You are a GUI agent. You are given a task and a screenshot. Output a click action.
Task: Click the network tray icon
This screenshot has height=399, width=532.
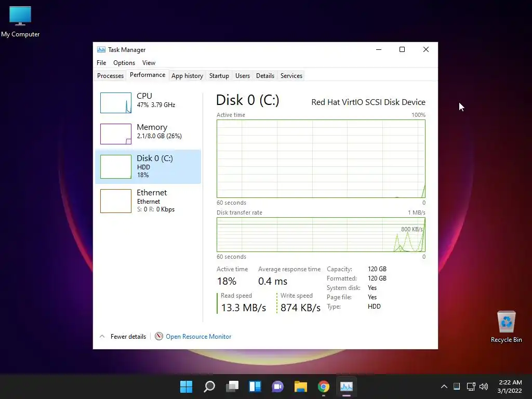pyautogui.click(x=471, y=387)
